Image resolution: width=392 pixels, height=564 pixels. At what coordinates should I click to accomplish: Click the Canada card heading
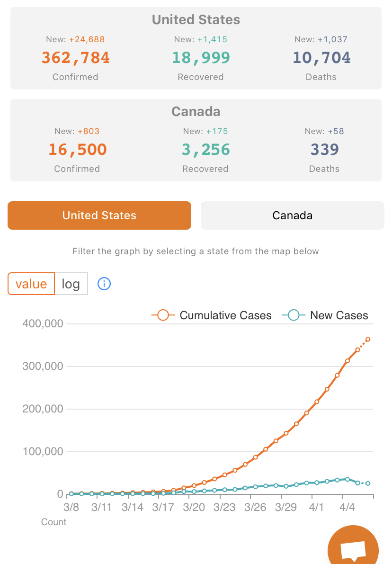pyautogui.click(x=196, y=111)
